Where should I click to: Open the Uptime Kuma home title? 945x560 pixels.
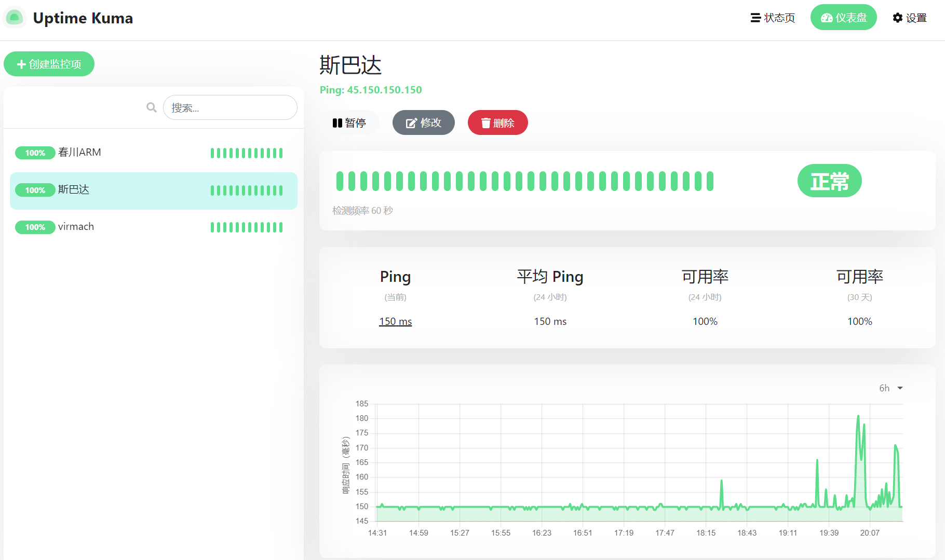point(83,18)
